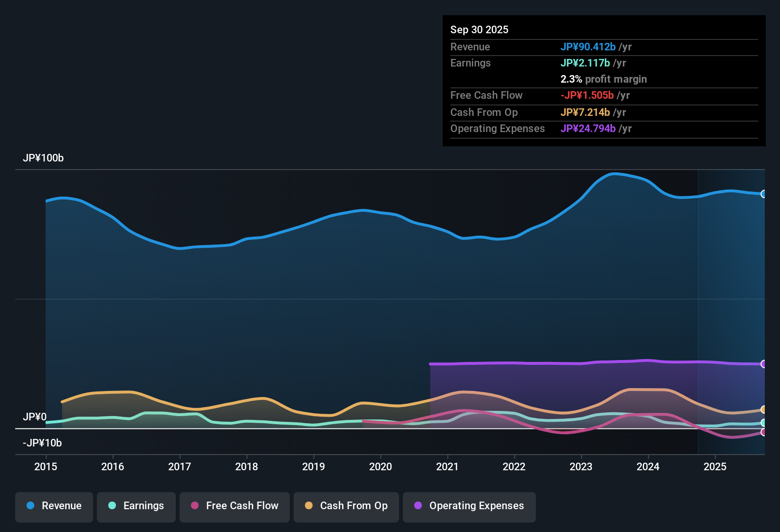Click the Free Cash Flow endpoint marker
Screen dimensions: 780x532
[763, 433]
